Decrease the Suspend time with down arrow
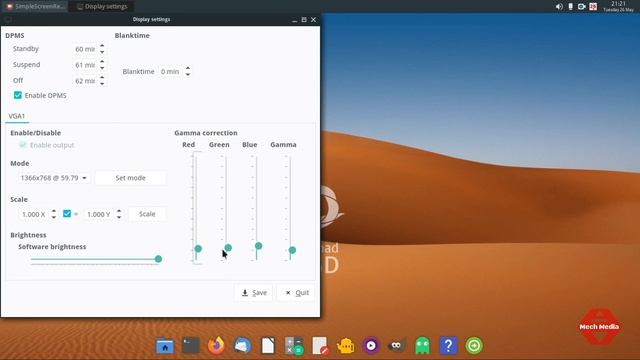This screenshot has width=640, height=360. (x=102, y=68)
